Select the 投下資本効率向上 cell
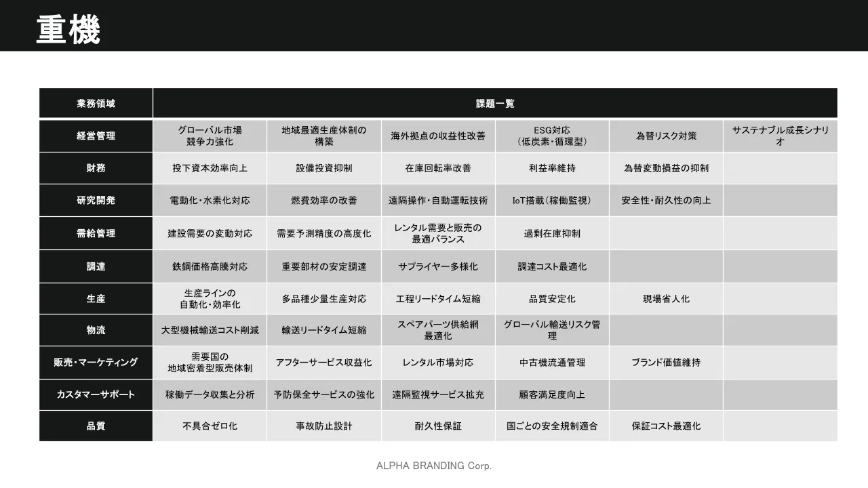This screenshot has width=868, height=488. pyautogui.click(x=210, y=168)
